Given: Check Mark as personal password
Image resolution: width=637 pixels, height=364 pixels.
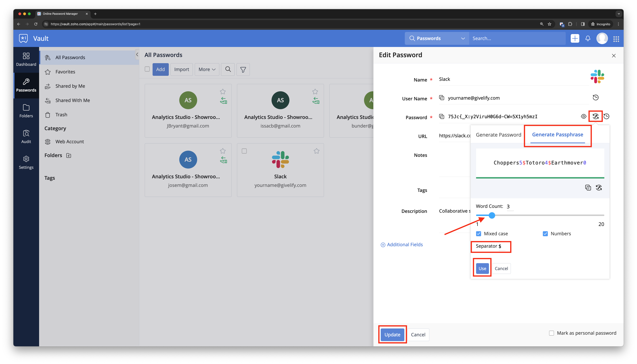Looking at the screenshot, I should (551, 333).
